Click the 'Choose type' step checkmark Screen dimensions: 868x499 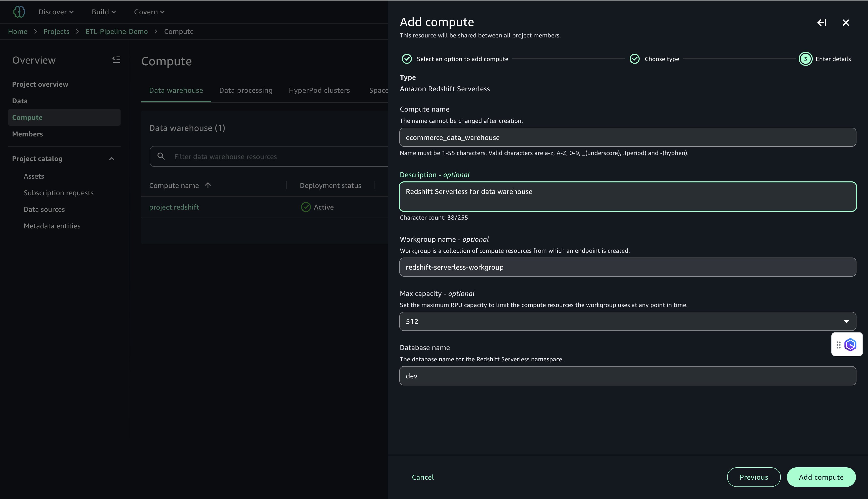[x=634, y=59]
